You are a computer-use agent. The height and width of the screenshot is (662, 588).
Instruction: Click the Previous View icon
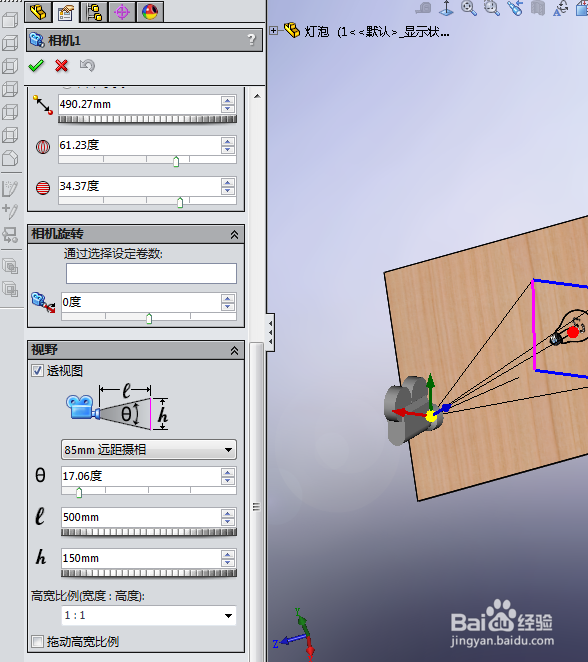click(x=515, y=8)
